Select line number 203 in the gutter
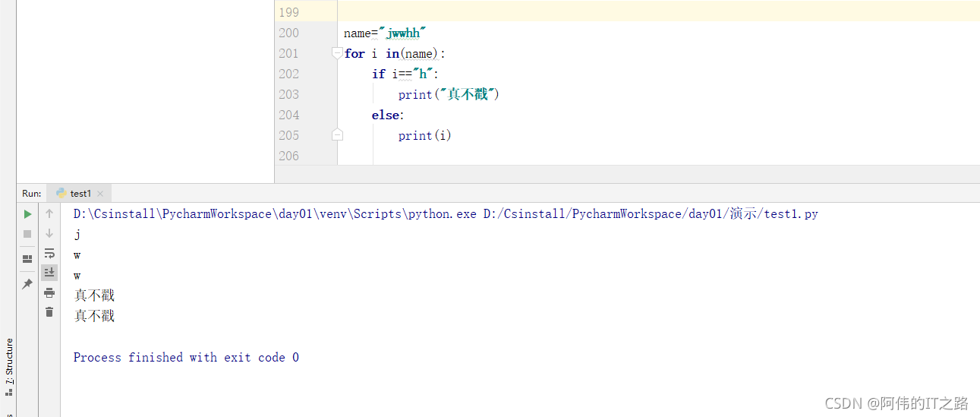Image resolution: width=980 pixels, height=417 pixels. click(289, 94)
